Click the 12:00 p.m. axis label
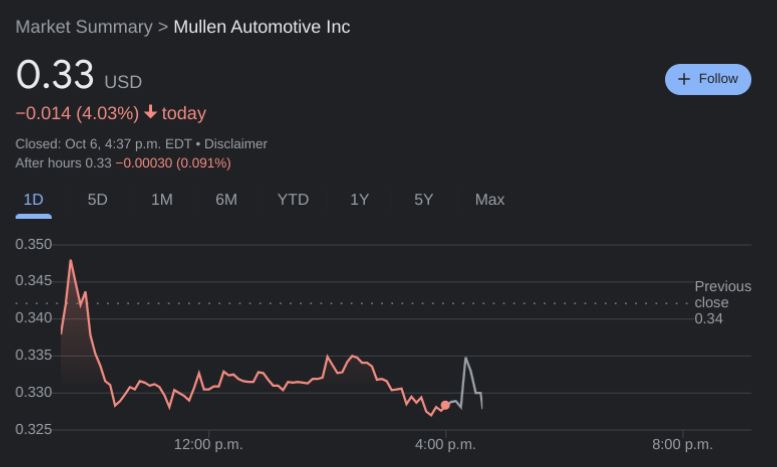 [x=208, y=444]
